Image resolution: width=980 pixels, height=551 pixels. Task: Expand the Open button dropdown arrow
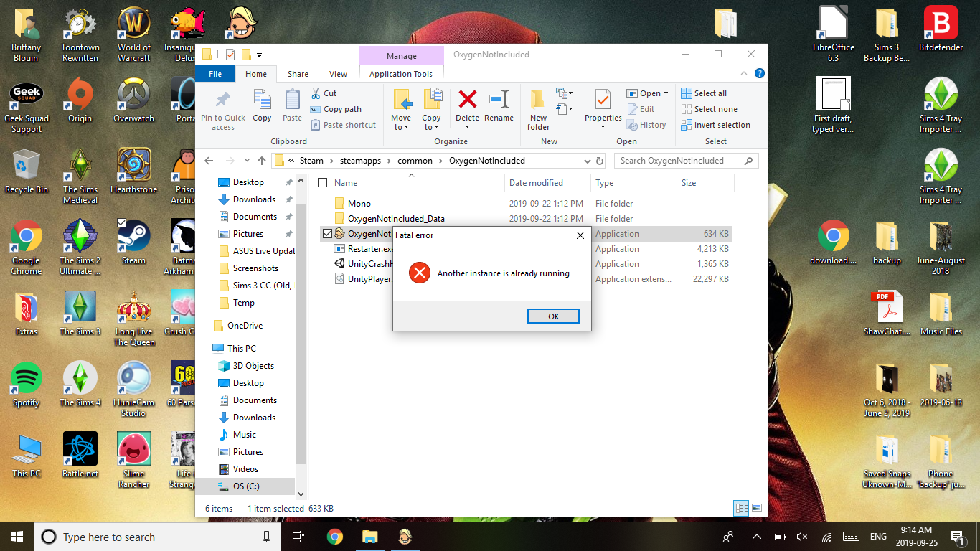pyautogui.click(x=666, y=93)
